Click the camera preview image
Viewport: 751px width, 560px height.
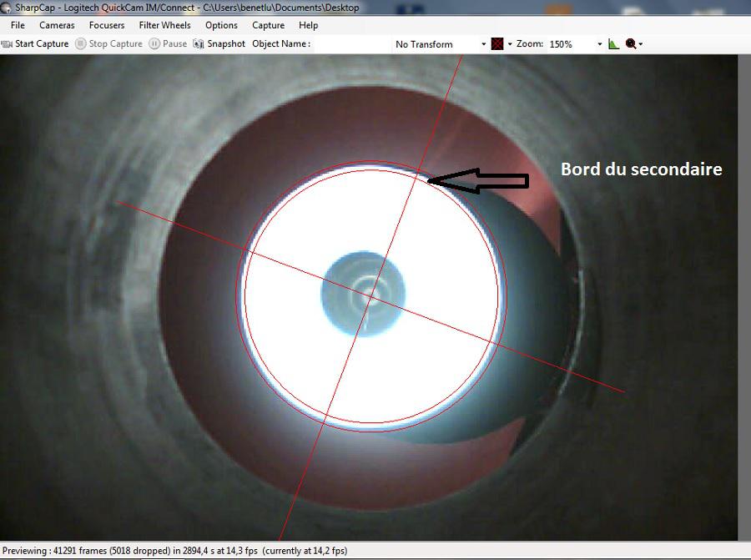369,297
